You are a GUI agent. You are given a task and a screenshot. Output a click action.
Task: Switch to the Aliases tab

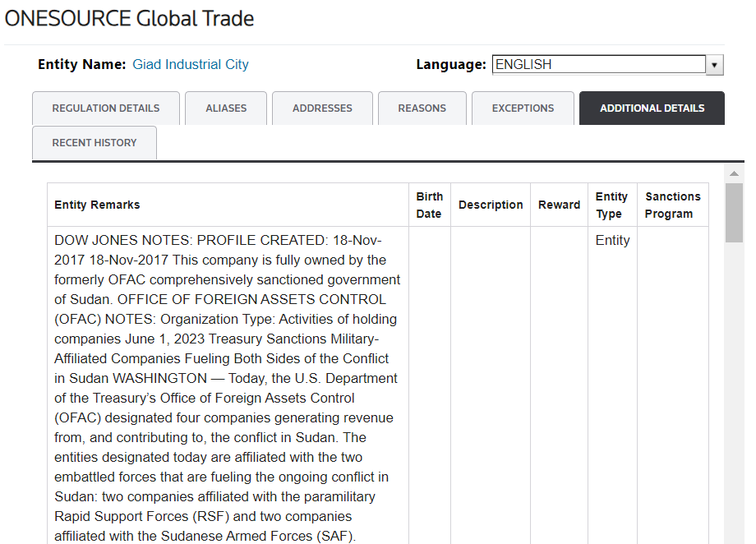pyautogui.click(x=226, y=108)
